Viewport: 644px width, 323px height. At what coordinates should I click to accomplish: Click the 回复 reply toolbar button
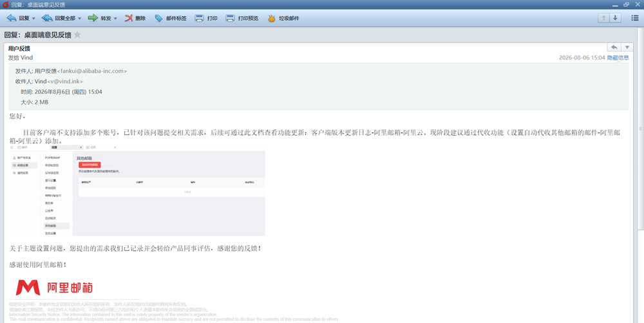pos(17,18)
